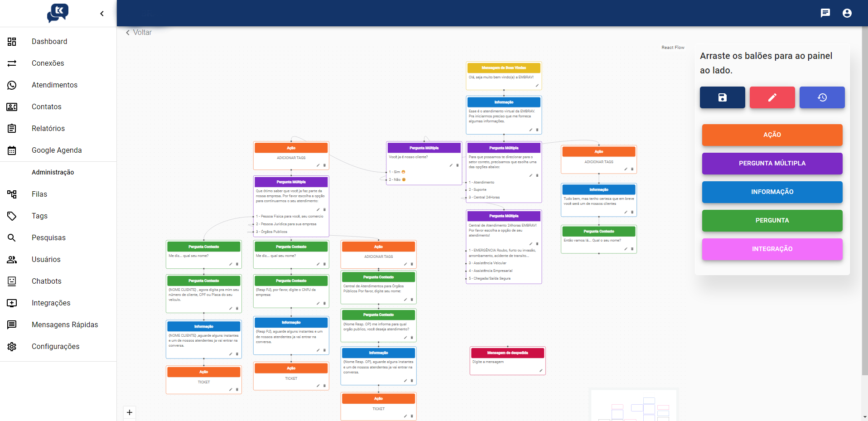Click the flow minimap thumbnail

(633, 406)
